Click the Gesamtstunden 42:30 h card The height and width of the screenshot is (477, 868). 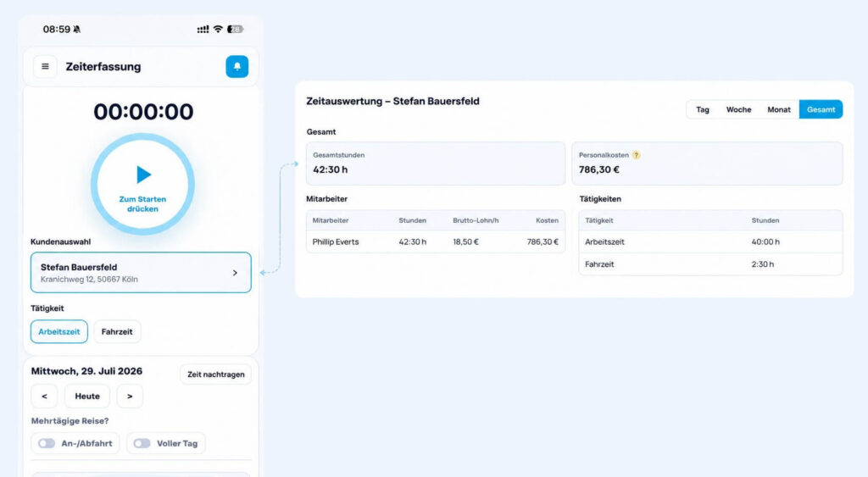436,164
